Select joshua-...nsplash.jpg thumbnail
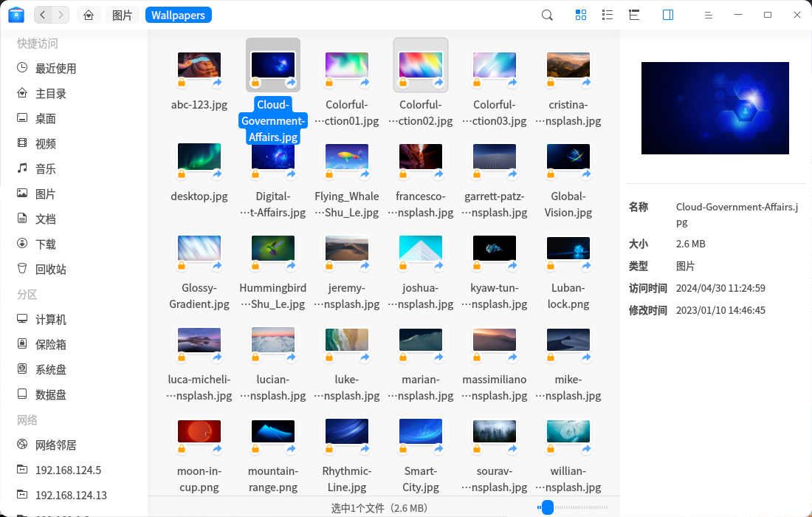 421,249
